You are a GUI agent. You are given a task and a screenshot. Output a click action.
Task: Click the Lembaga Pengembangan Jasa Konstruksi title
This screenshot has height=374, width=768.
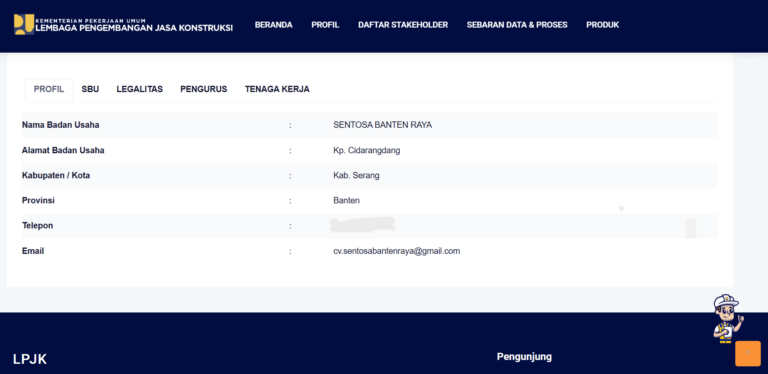(134, 28)
